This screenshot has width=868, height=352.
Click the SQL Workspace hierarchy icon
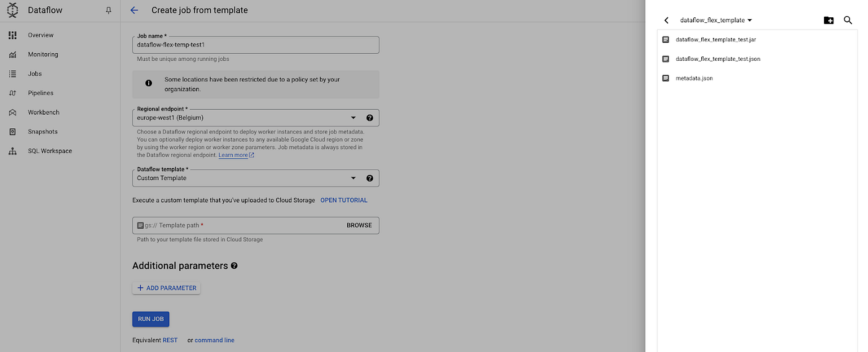coord(12,151)
